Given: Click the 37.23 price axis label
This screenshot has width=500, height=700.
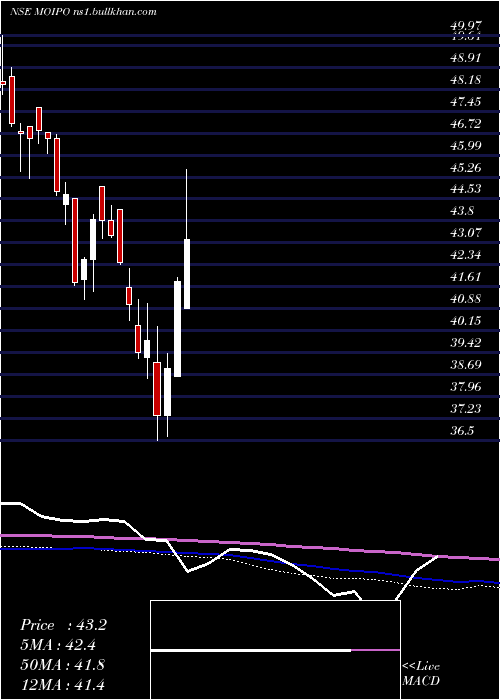Looking at the screenshot, I should [x=466, y=409].
